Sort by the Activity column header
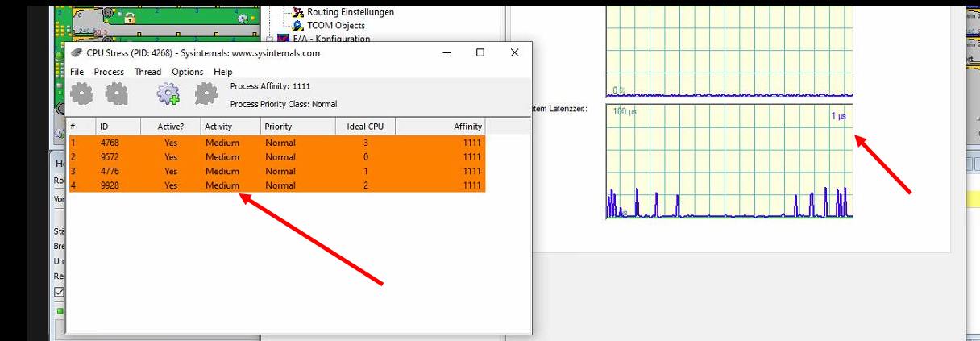 click(230, 127)
